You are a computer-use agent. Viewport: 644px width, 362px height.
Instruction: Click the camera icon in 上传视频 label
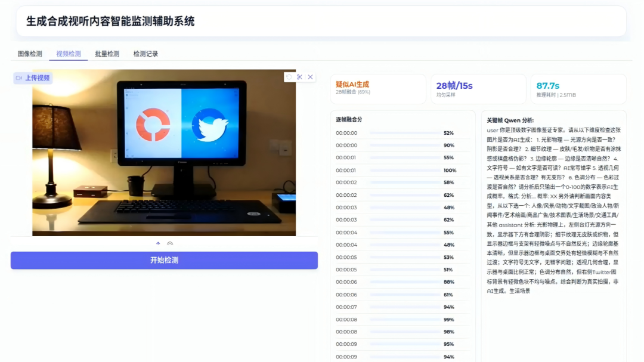coord(19,78)
